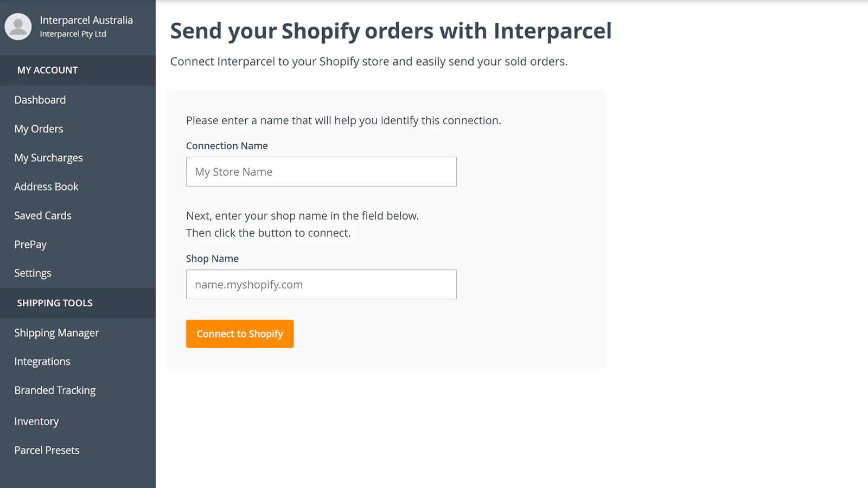
Task: Open the Address Book
Action: (x=47, y=187)
